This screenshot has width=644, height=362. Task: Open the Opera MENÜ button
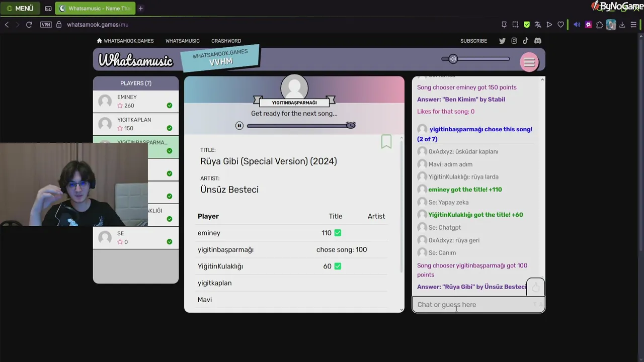(x=20, y=8)
